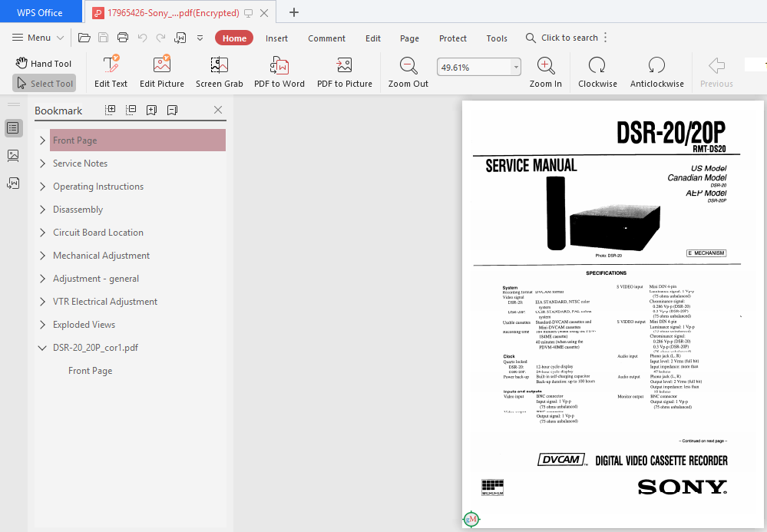The width and height of the screenshot is (767, 532).
Task: Expand the Service Notes bookmark
Action: (x=42, y=164)
